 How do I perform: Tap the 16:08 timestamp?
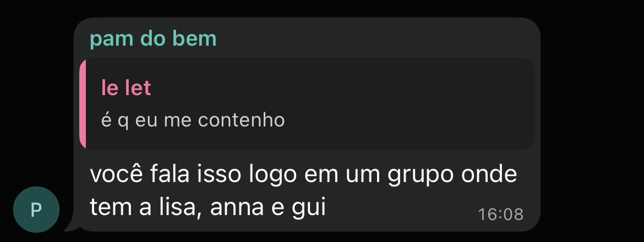[501, 215]
